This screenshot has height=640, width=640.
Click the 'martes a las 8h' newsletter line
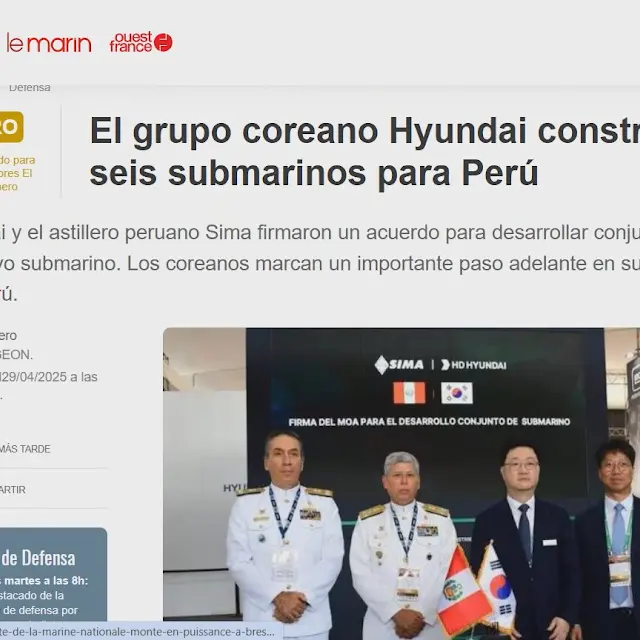(44, 580)
